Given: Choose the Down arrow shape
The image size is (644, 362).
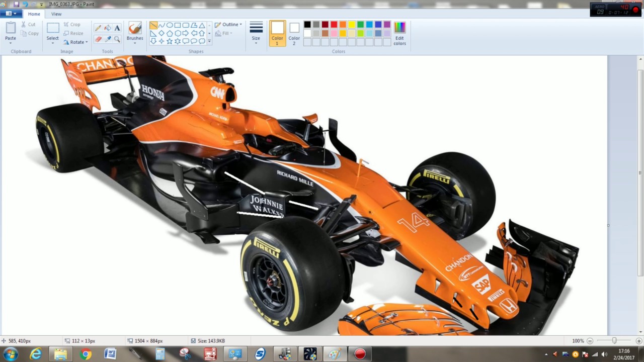Looking at the screenshot, I should coord(153,41).
